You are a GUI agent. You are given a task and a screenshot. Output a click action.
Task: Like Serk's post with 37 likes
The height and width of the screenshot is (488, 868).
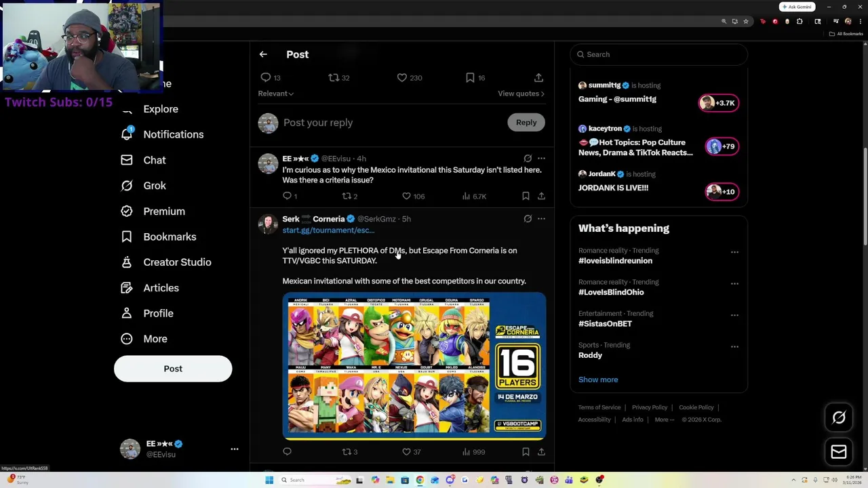[406, 451]
